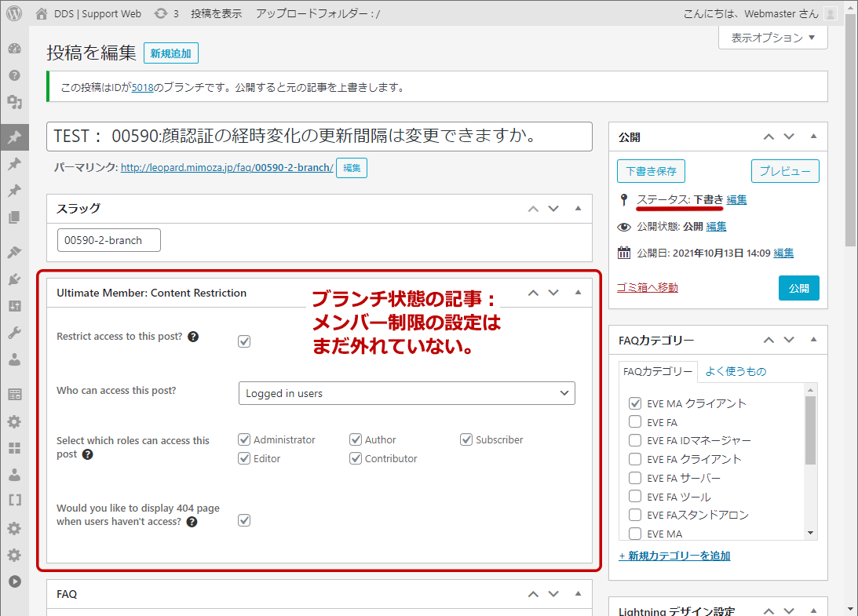Click the ゴミ箱へ移動 link

coord(648,287)
